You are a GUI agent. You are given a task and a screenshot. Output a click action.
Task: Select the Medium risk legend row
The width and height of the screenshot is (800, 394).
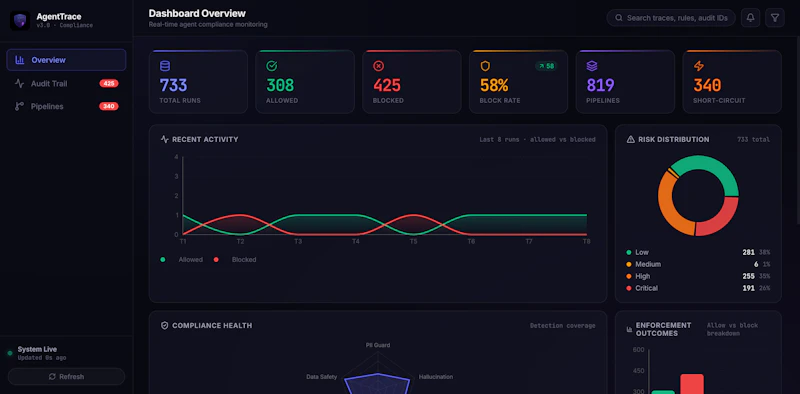[698, 264]
